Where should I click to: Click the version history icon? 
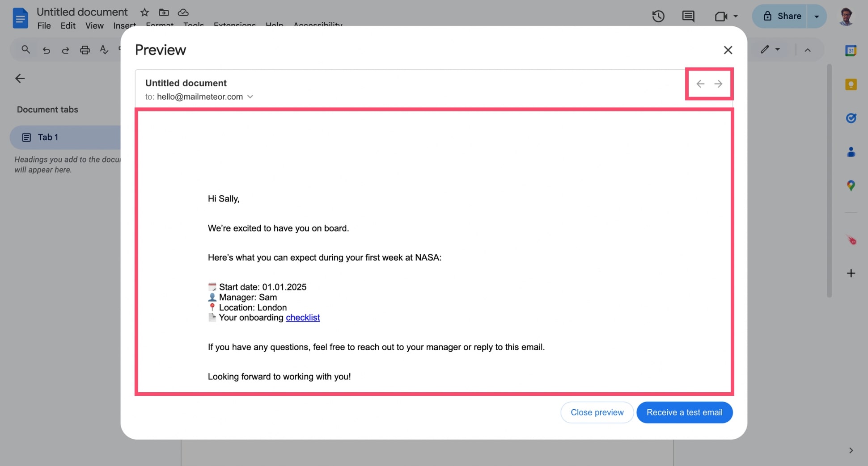coord(658,16)
